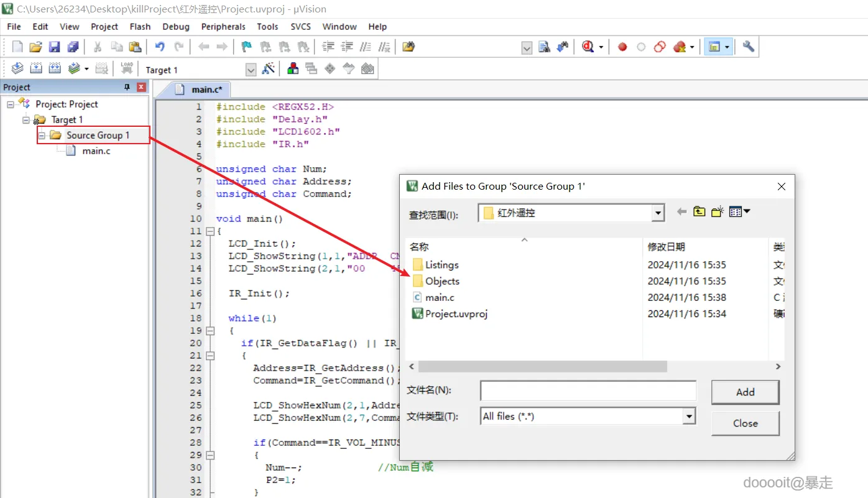The height and width of the screenshot is (498, 868).
Task: Start debug session magnifier icon
Action: 588,47
